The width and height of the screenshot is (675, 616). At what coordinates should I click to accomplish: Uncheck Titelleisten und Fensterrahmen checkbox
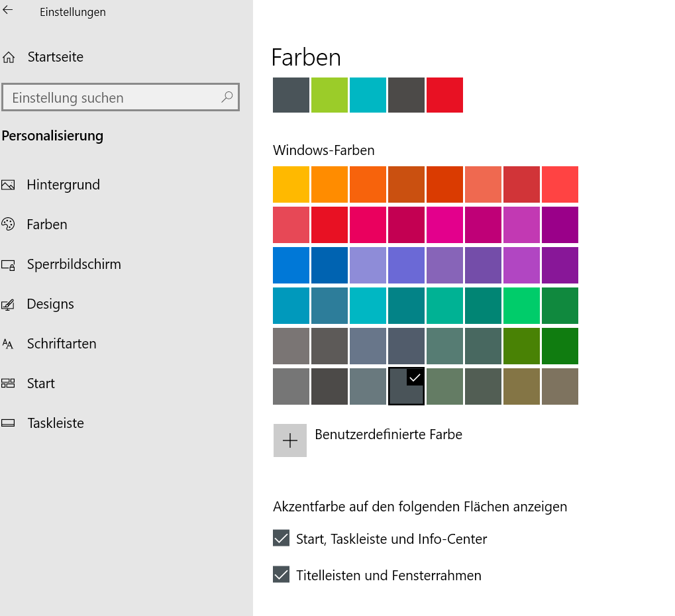pos(282,574)
